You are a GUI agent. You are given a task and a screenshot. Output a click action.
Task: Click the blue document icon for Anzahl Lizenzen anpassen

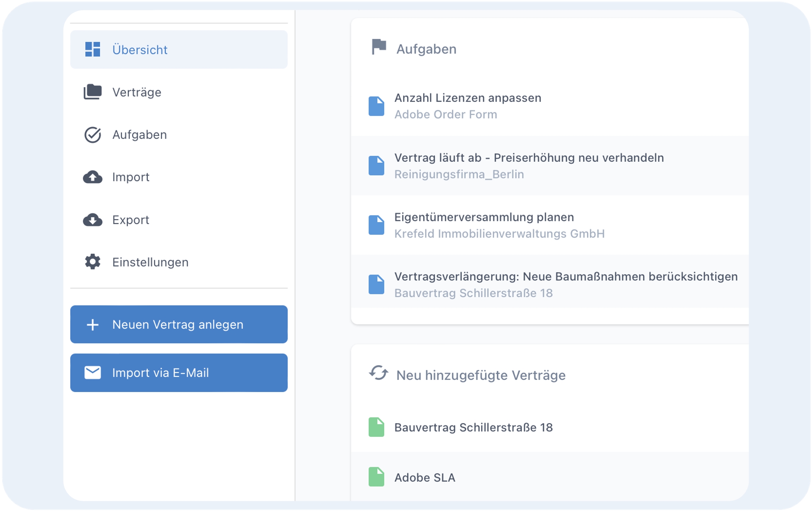click(376, 106)
